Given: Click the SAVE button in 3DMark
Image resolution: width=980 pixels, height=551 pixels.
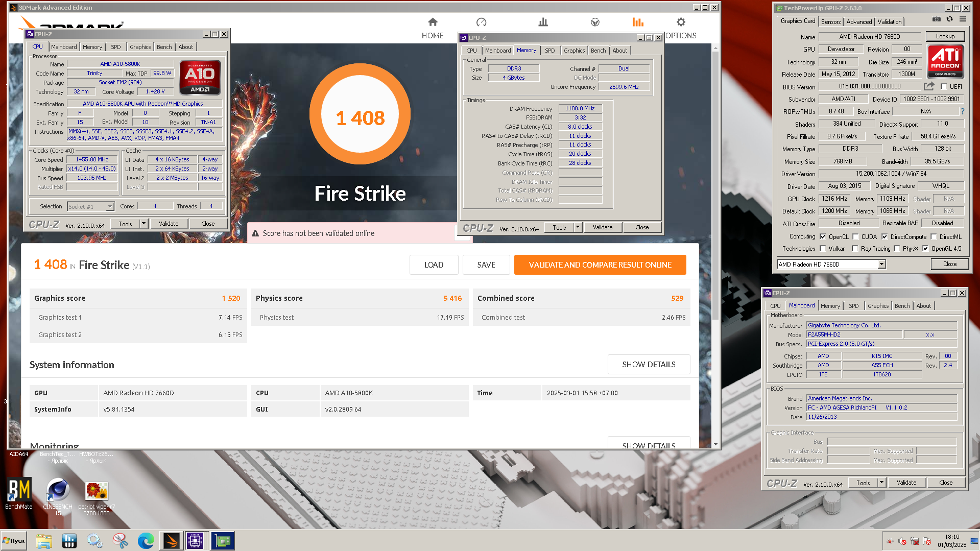Looking at the screenshot, I should point(486,265).
